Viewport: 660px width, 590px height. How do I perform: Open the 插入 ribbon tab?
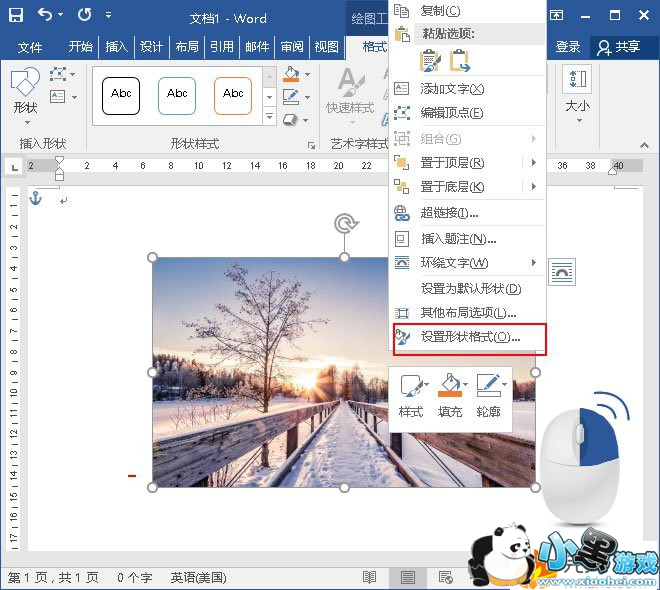[117, 47]
